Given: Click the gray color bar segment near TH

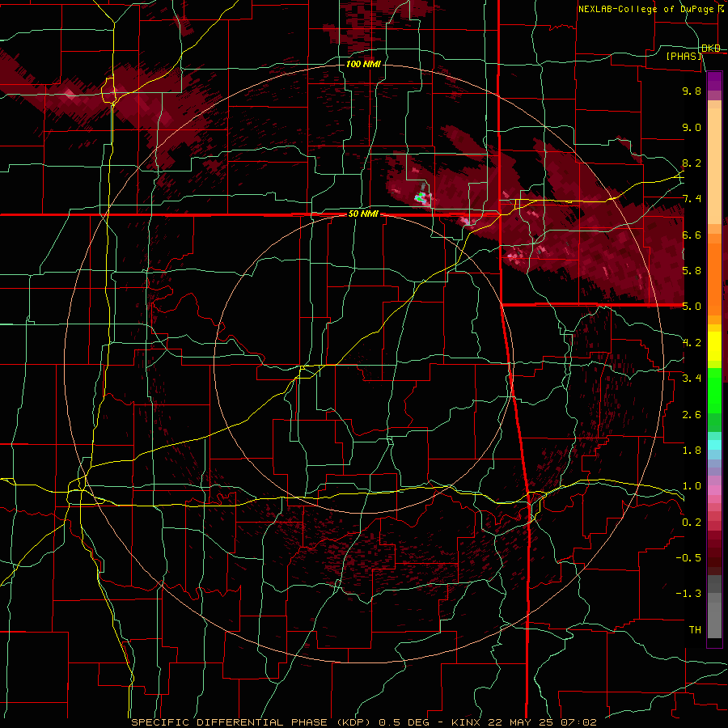Looking at the screenshot, I should tap(714, 620).
